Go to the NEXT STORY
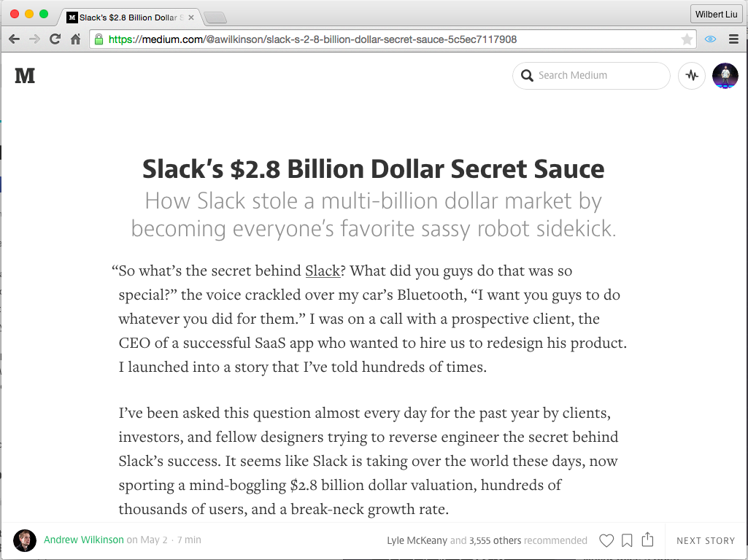The height and width of the screenshot is (560, 748). point(706,540)
